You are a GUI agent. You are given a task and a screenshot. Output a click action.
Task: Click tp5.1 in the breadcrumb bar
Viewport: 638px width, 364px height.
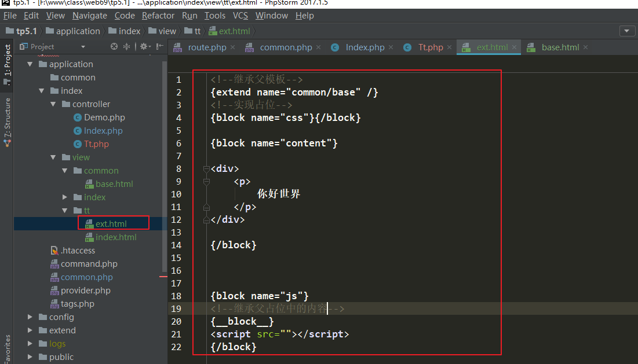(21, 31)
